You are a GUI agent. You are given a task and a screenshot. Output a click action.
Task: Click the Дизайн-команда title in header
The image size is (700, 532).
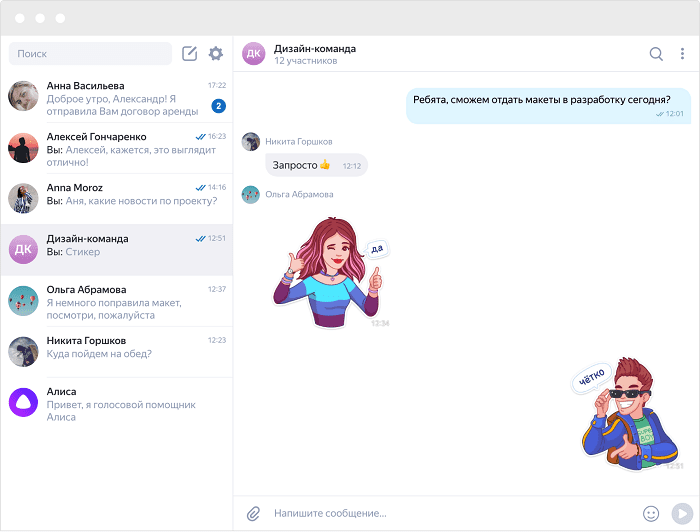tap(315, 49)
